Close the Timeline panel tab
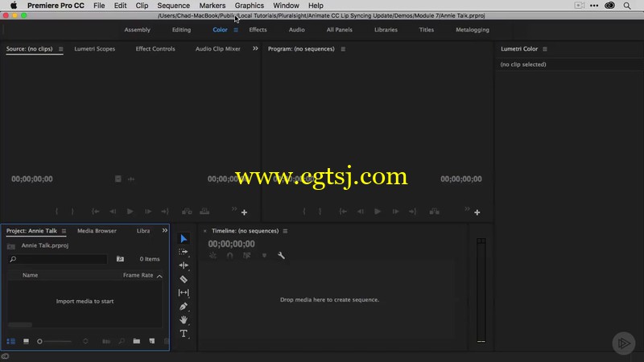This screenshot has width=644, height=362. coord(205,231)
